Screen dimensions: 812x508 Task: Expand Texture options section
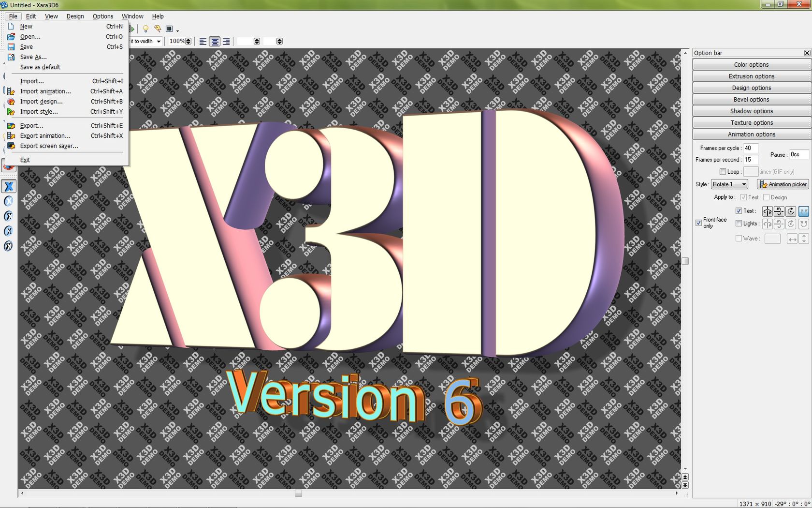(x=752, y=123)
